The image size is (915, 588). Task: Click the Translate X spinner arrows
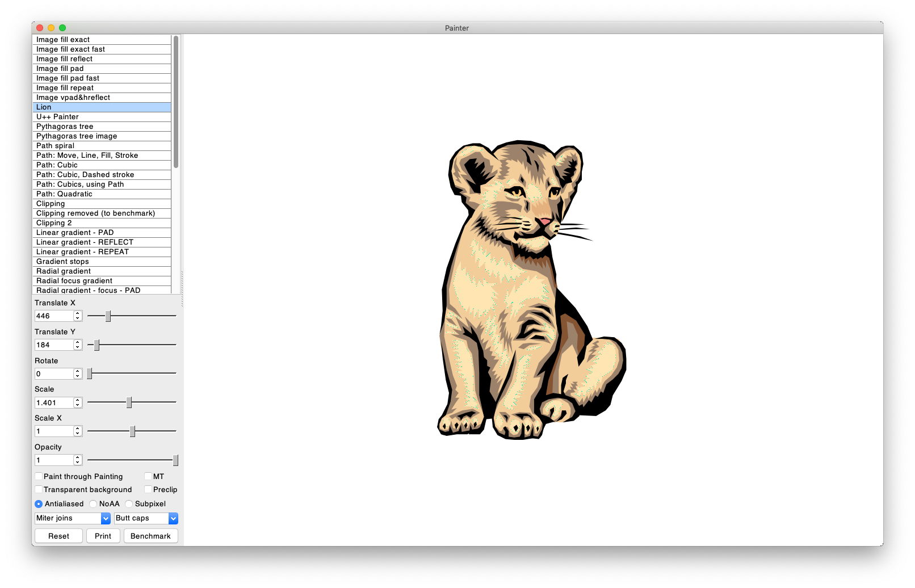(x=78, y=316)
